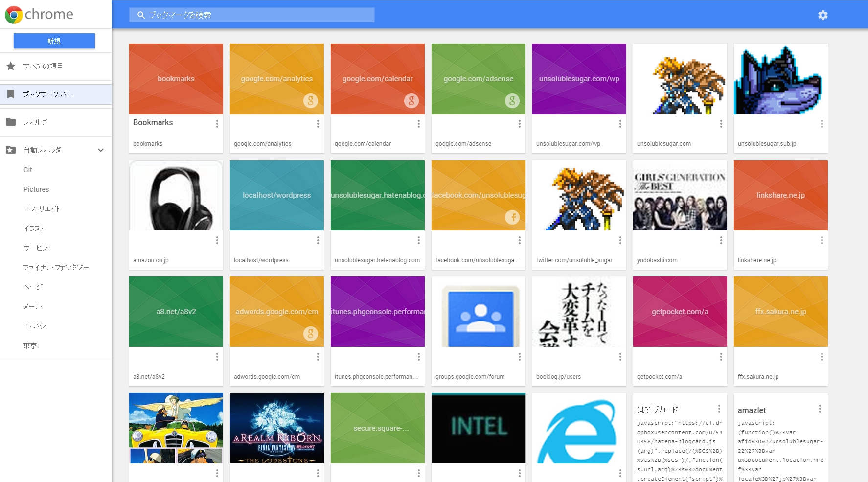Open more options on amazlet card

click(820, 409)
